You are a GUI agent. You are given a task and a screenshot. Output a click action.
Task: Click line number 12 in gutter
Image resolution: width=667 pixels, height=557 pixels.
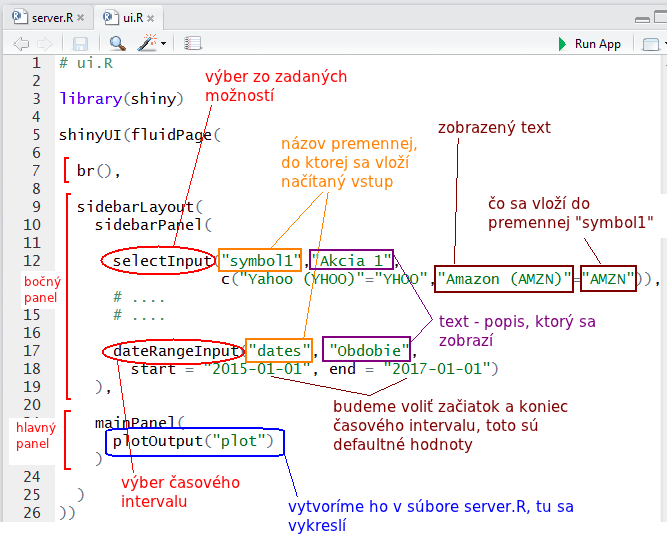(x=32, y=261)
